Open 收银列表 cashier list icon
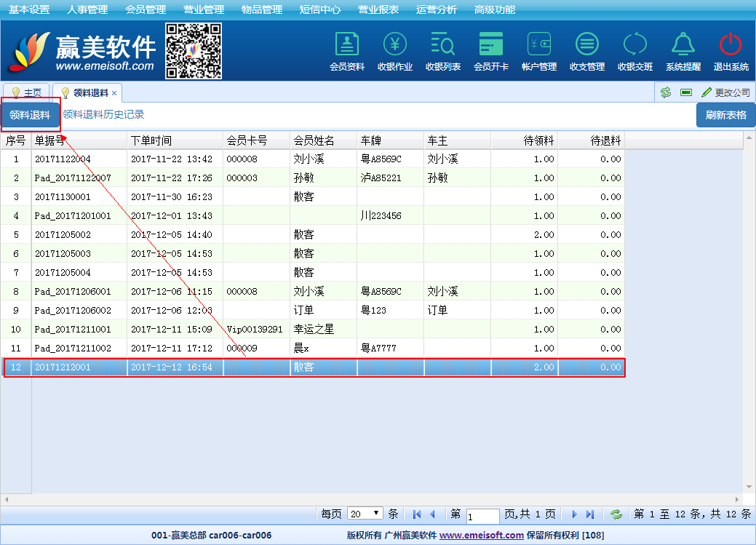The height and width of the screenshot is (545, 756). click(x=442, y=45)
